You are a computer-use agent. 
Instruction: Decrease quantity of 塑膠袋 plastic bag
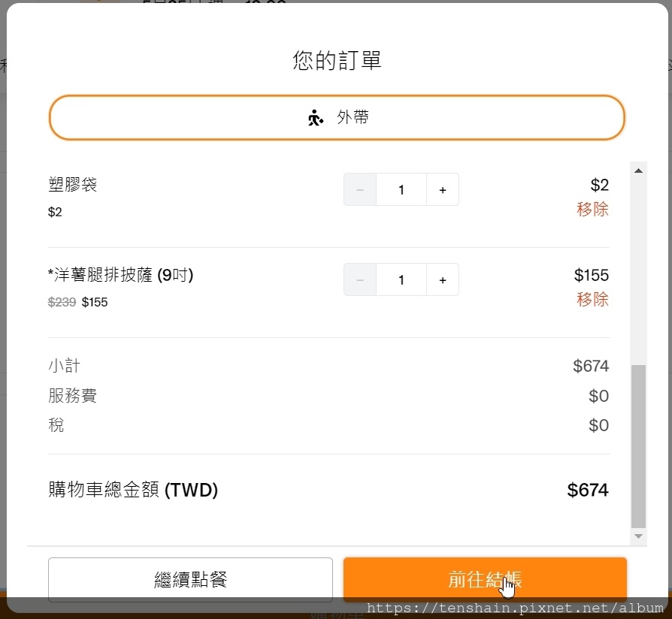click(x=360, y=190)
